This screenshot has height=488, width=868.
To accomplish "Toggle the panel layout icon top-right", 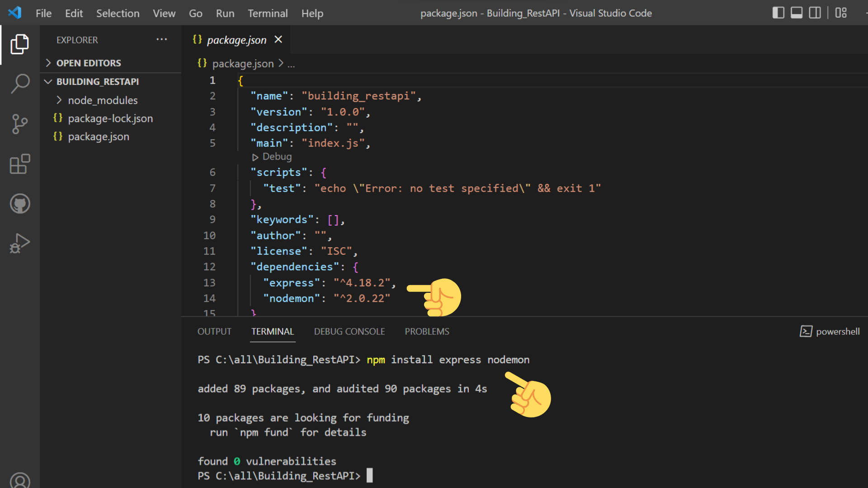I will [x=797, y=13].
